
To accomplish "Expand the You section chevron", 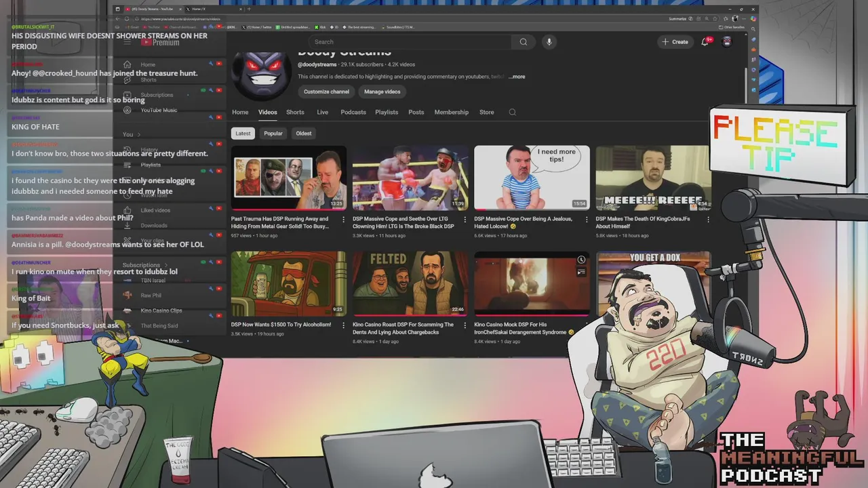I will [x=138, y=135].
